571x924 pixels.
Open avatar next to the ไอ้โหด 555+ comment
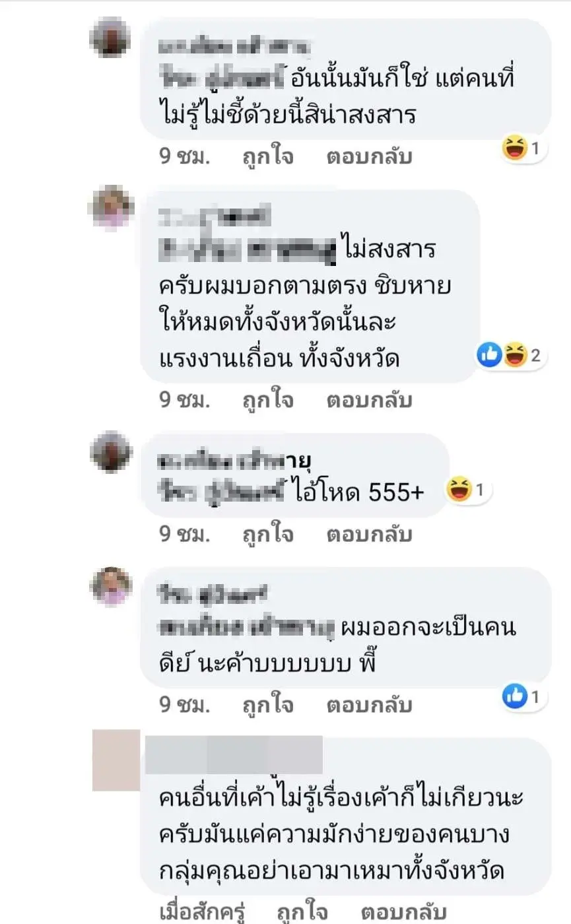click(111, 451)
